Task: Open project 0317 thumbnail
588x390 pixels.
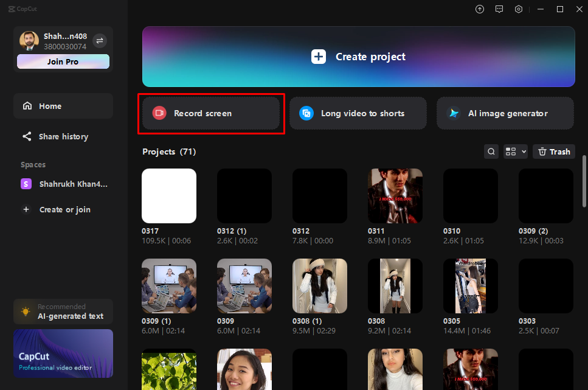Action: pos(169,195)
